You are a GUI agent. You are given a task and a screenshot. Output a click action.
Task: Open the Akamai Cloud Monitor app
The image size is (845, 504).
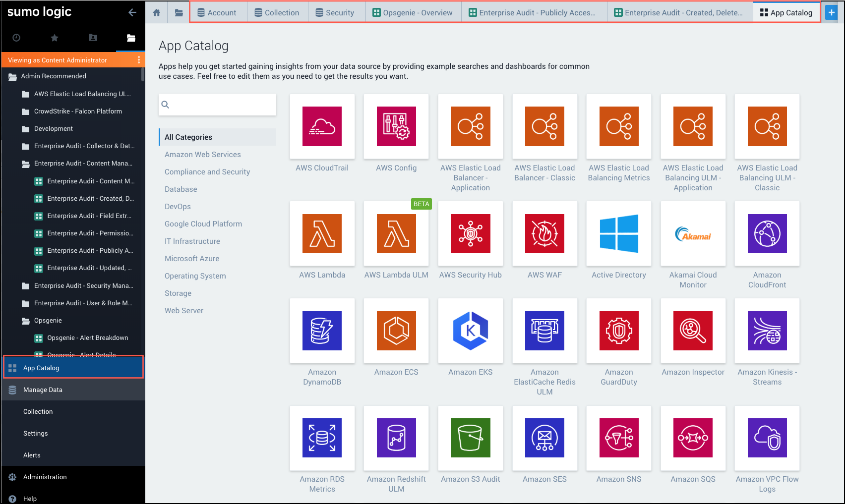(693, 233)
